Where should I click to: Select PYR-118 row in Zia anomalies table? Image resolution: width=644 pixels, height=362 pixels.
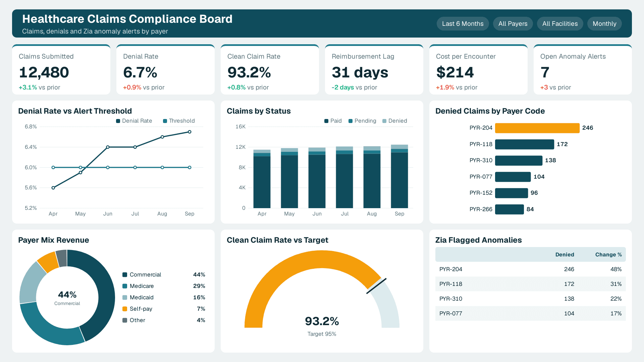(x=530, y=284)
